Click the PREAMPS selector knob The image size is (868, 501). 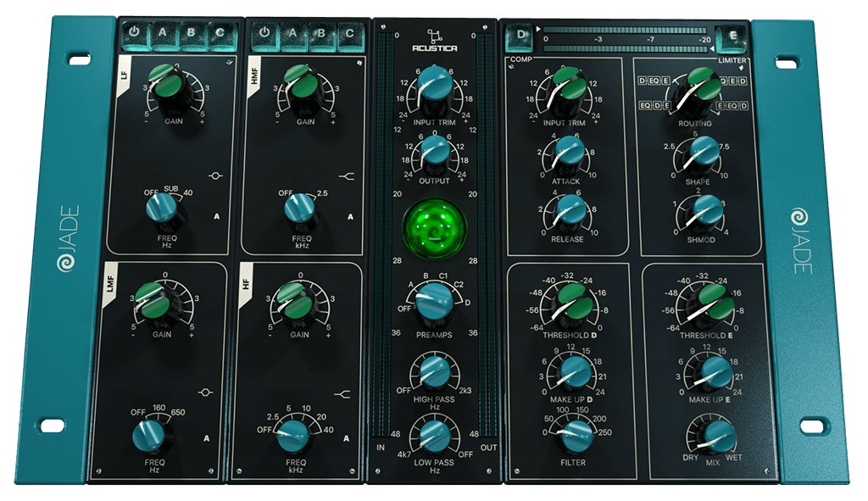click(x=433, y=303)
